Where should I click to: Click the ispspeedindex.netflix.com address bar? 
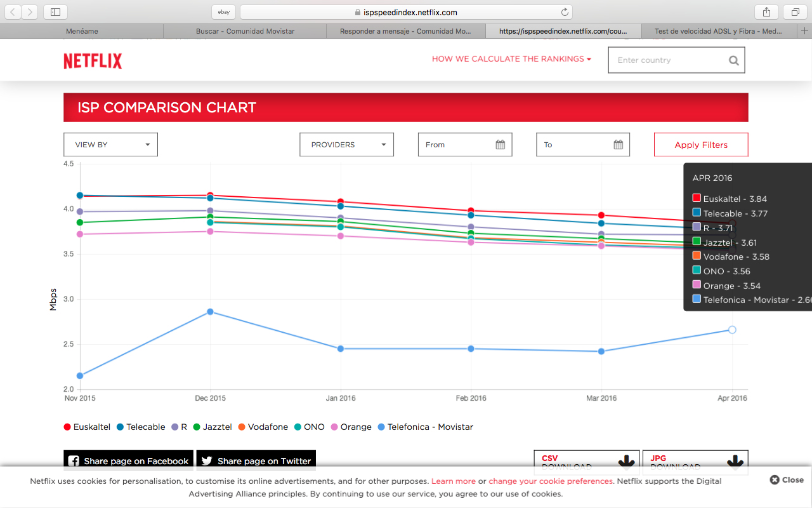pyautogui.click(x=406, y=12)
